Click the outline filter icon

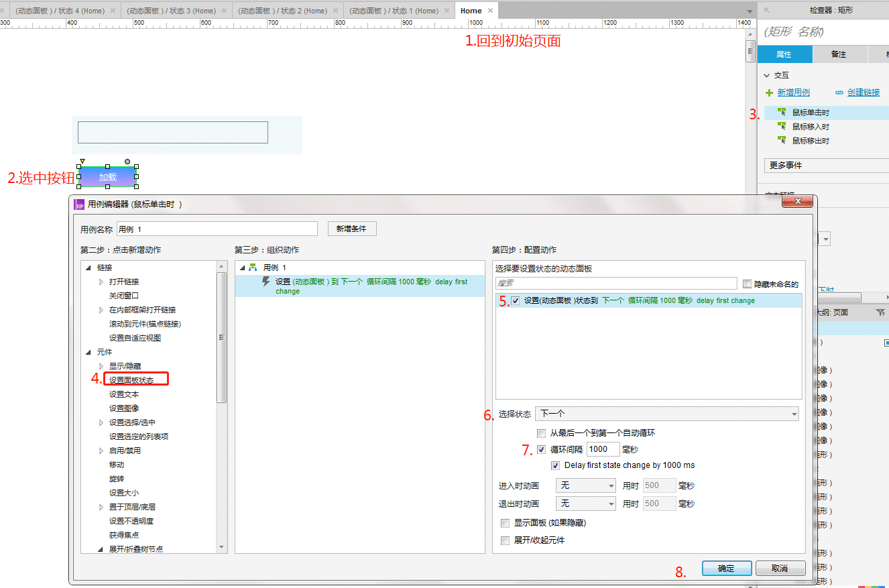pyautogui.click(x=880, y=312)
